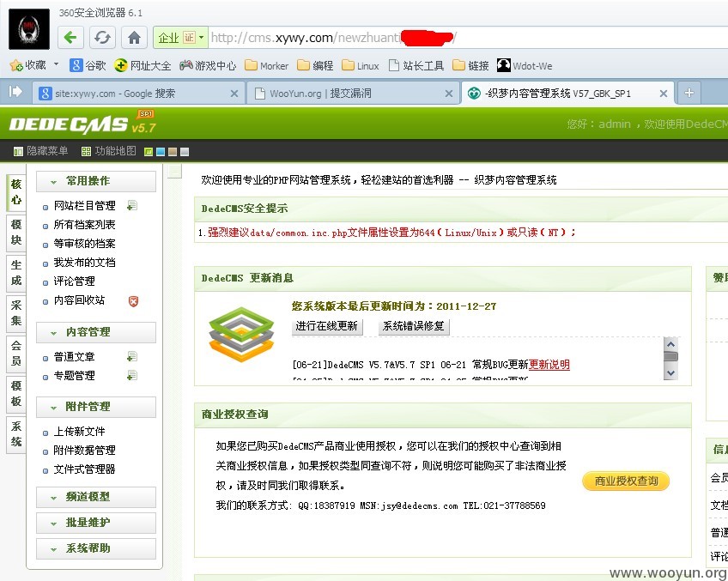Open the Morker bookmark folder
Viewport: 728px width, 581px height.
pos(266,65)
